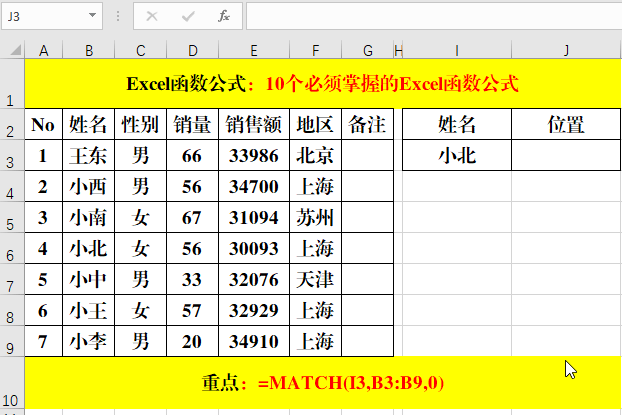This screenshot has width=622, height=415.
Task: Select row 10 header
Action: (x=12, y=382)
